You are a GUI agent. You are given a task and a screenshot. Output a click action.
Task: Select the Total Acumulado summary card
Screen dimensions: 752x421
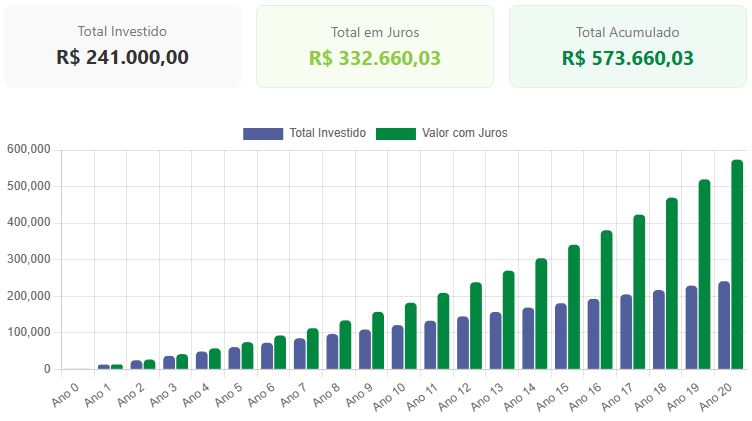(x=627, y=46)
